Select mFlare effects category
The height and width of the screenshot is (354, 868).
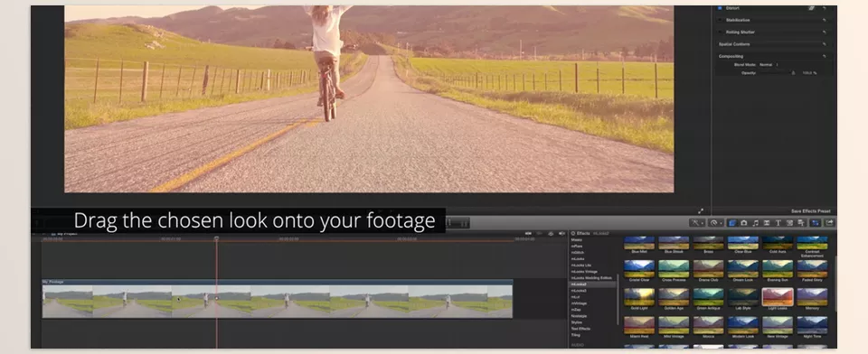pos(576,247)
